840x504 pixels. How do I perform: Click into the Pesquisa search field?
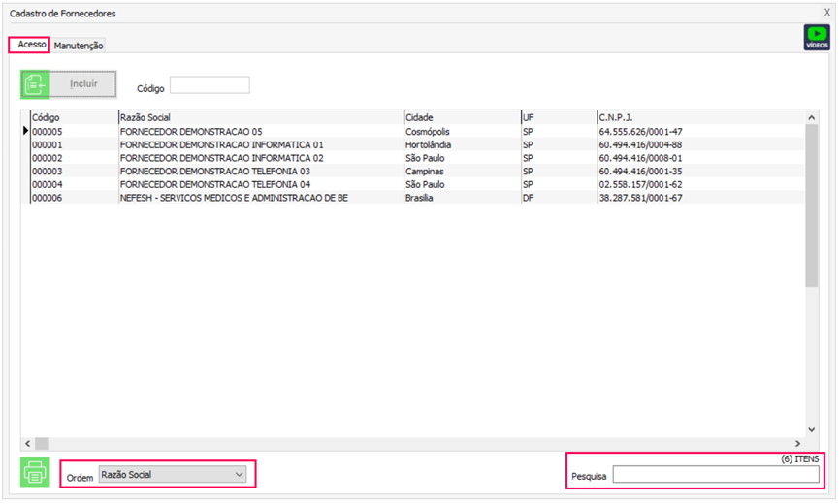715,475
